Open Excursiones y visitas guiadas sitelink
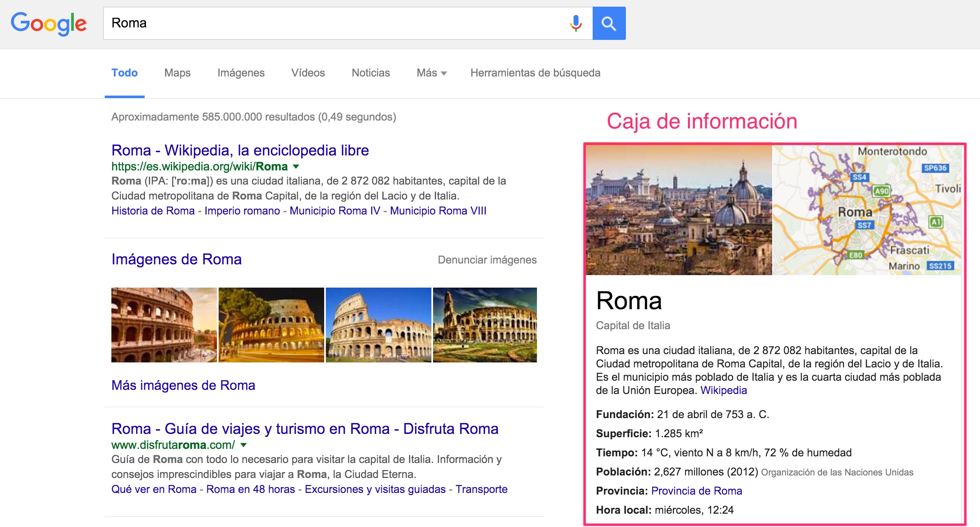 pos(375,489)
